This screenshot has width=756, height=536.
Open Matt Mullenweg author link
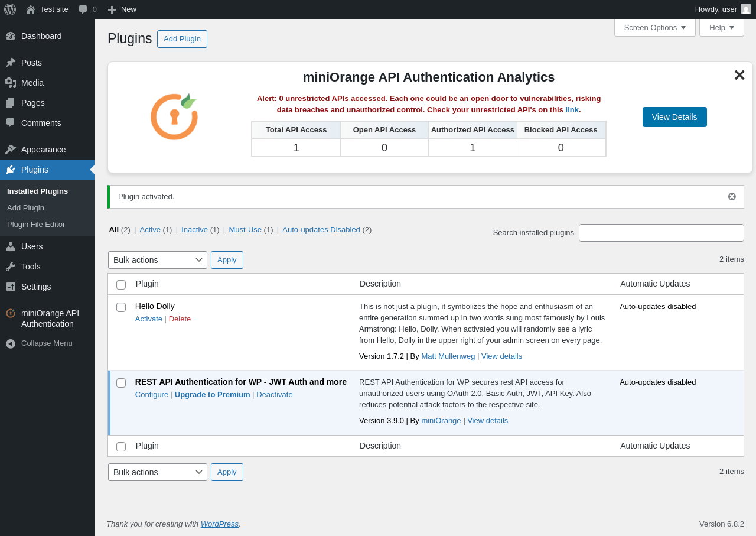point(448,356)
